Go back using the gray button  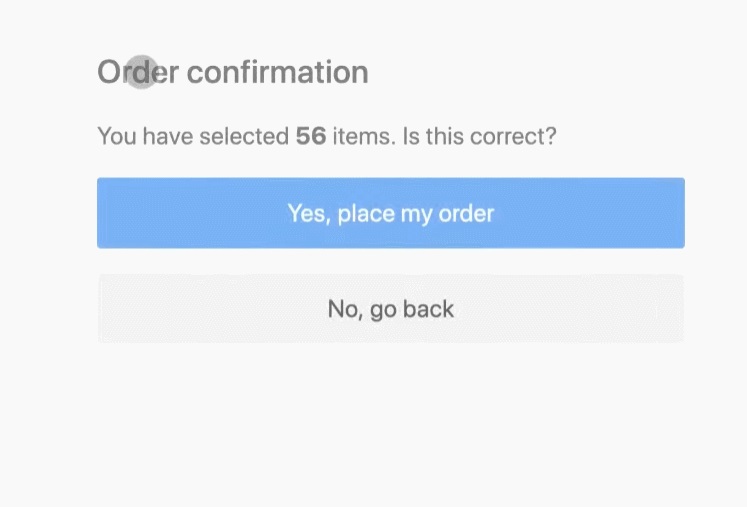coord(390,309)
